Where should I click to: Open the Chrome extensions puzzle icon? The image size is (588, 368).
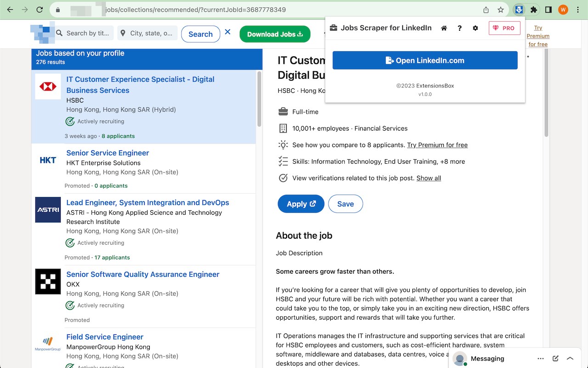point(533,10)
